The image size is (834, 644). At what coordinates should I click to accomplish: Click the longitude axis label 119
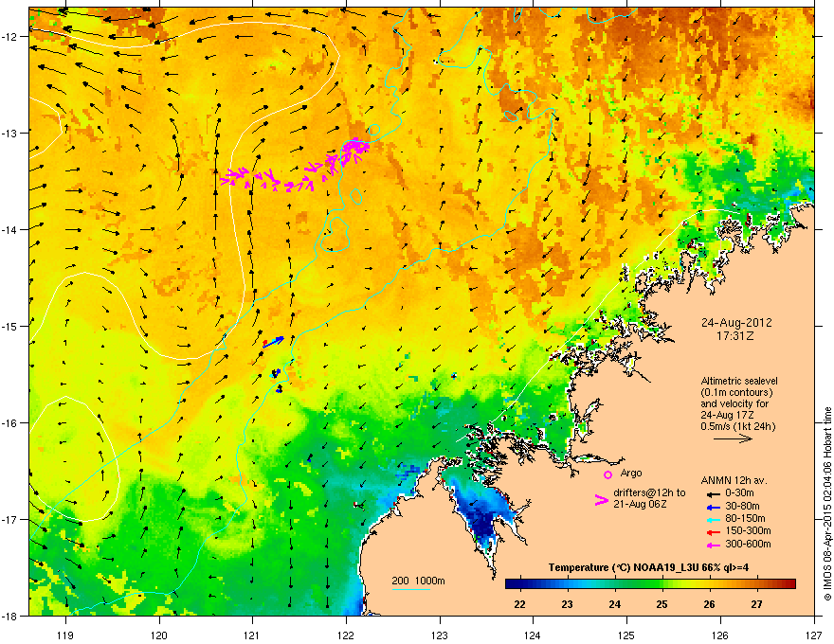65,635
